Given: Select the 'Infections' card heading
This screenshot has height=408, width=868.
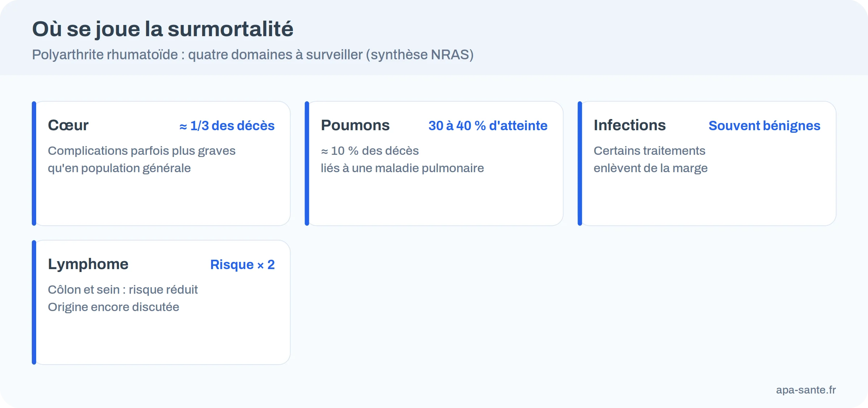Looking at the screenshot, I should 630,125.
